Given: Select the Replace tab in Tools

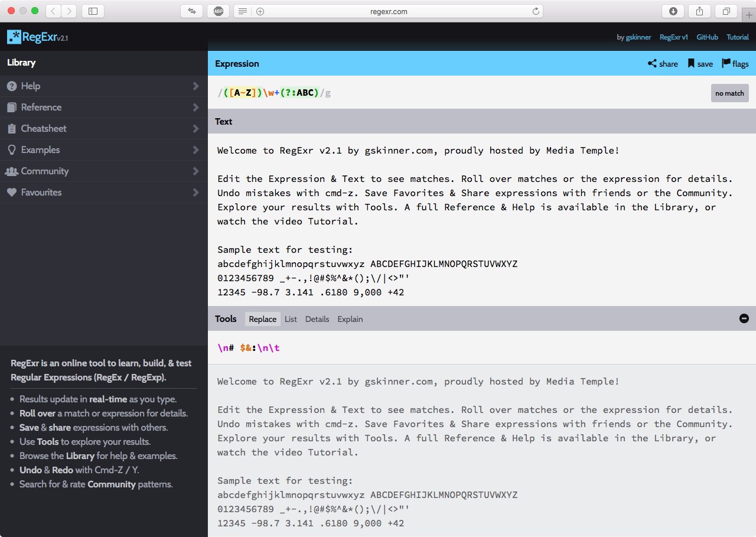Looking at the screenshot, I should click(263, 319).
